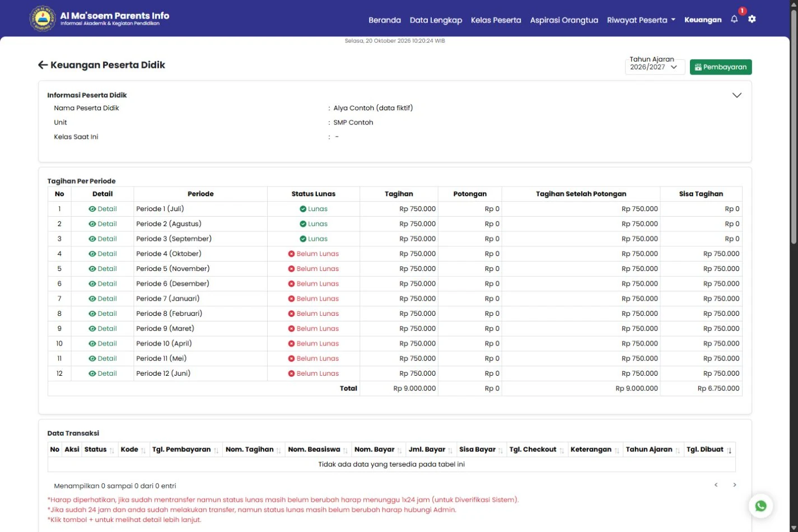Click Belum Lunas status for Periode 5
Screen dimensions: 798x532
[314, 269]
